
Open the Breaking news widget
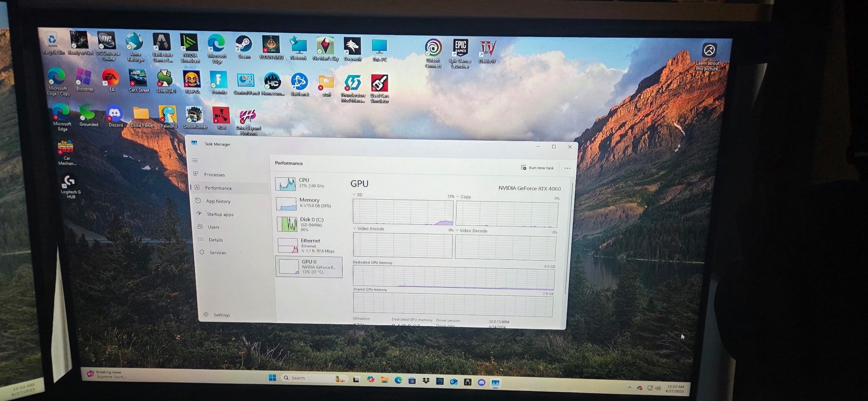click(106, 374)
